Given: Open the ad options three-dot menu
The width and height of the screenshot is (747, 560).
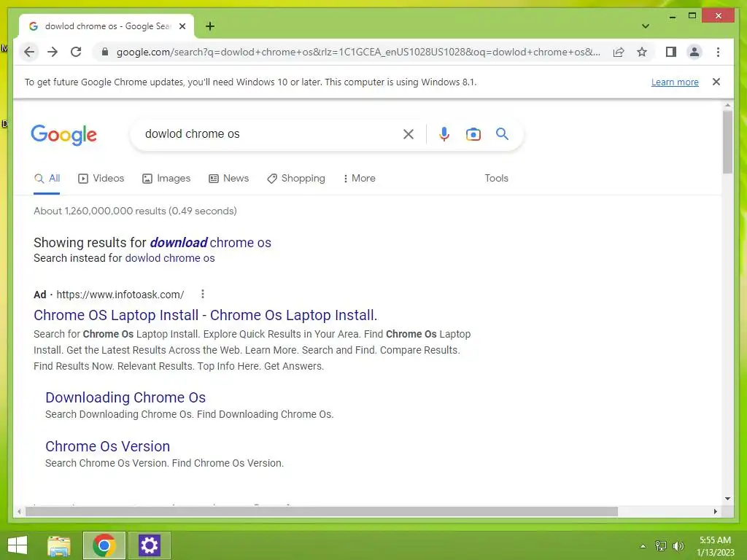Looking at the screenshot, I should (x=203, y=295).
